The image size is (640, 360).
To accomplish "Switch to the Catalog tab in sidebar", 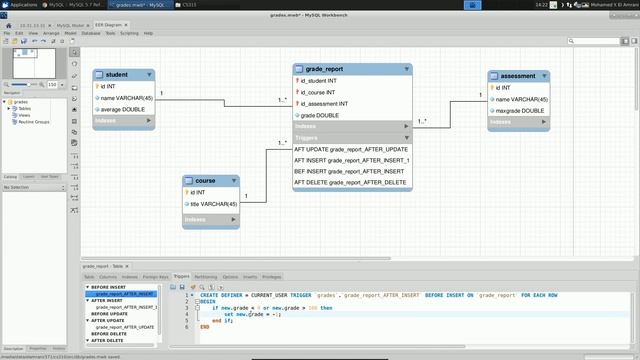I will 10,177.
